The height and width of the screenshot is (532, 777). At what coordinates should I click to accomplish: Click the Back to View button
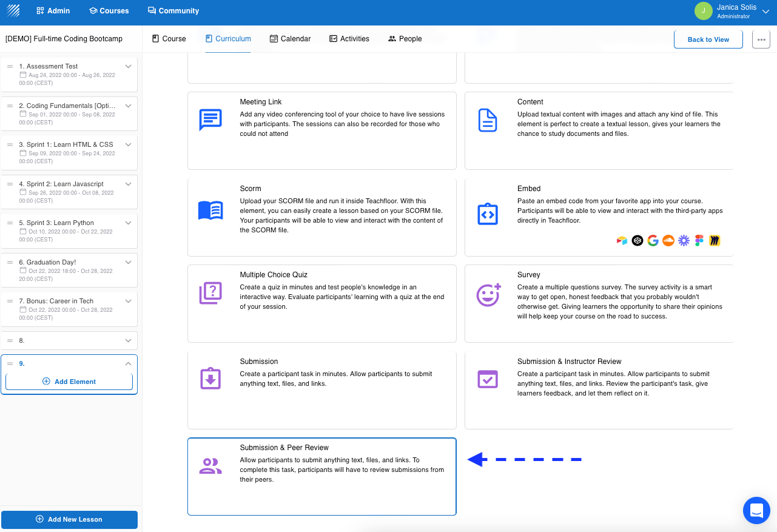[708, 39]
